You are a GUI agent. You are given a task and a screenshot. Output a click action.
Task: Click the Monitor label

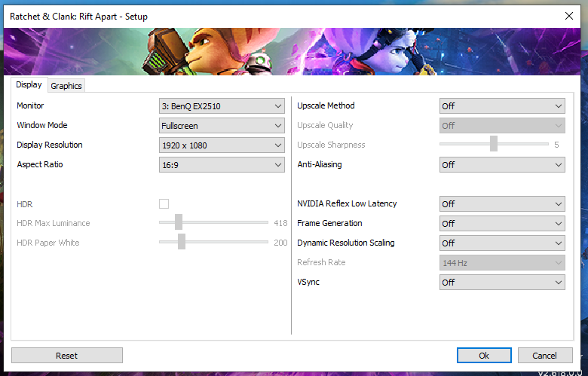(30, 105)
